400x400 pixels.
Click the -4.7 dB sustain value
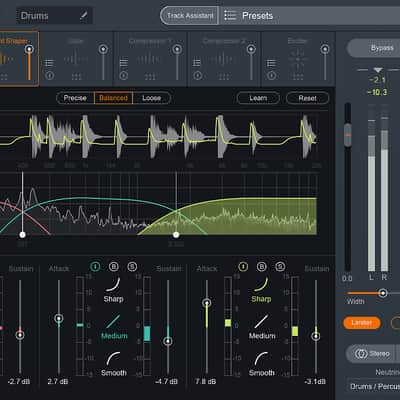tap(166, 381)
